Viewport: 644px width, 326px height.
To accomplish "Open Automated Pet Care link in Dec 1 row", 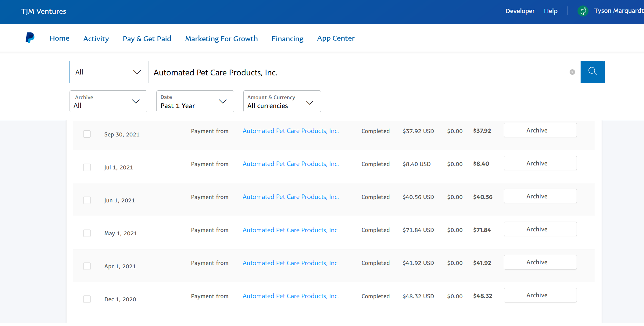I will (x=291, y=296).
